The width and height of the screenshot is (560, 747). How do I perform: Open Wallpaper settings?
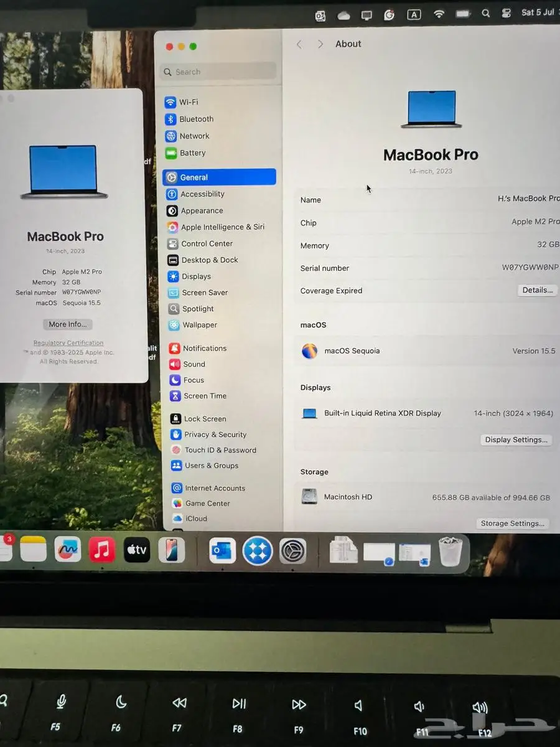pos(192,325)
